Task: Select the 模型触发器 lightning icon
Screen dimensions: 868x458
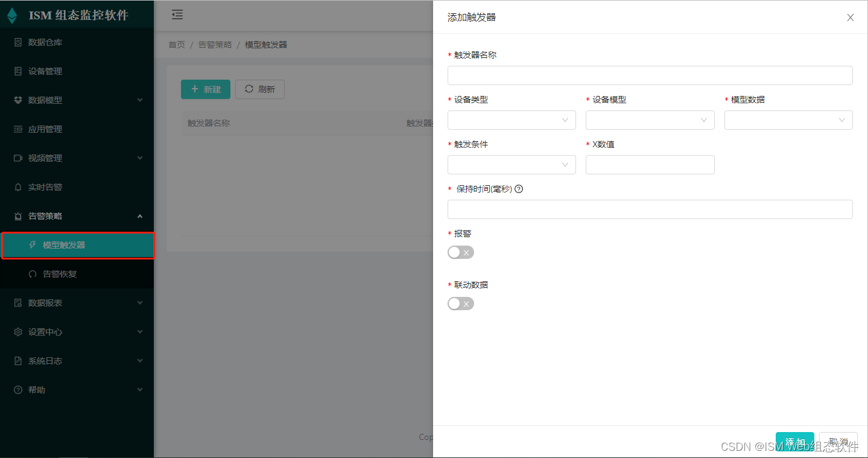Action: pos(31,244)
